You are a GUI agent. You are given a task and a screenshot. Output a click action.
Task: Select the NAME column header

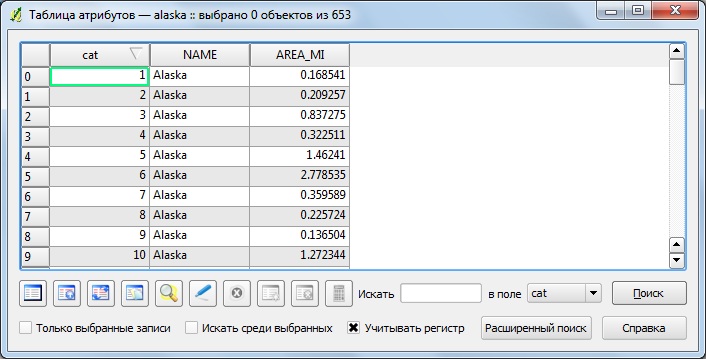pos(199,55)
